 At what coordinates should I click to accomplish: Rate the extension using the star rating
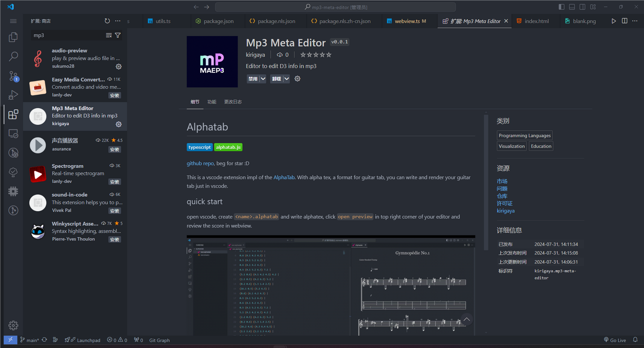pos(315,55)
